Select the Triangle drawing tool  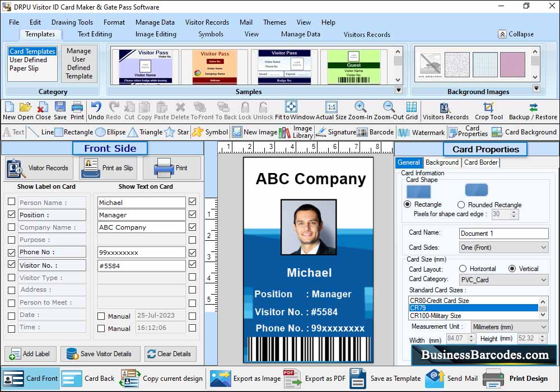click(146, 132)
